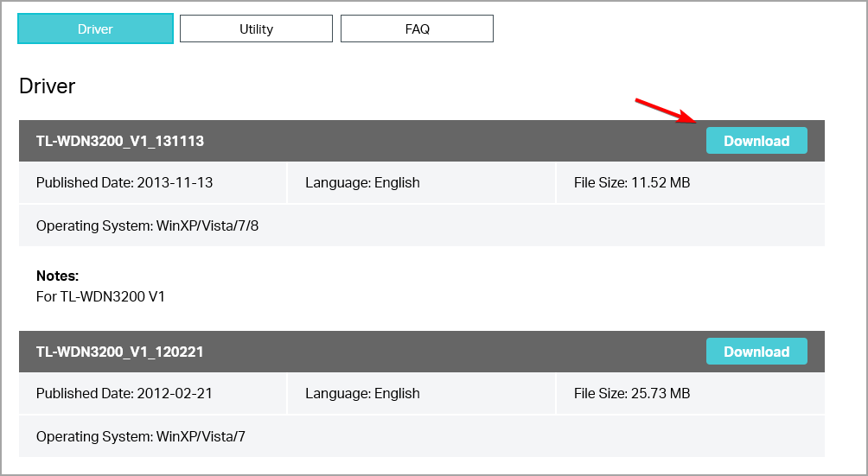Click Language: English under the 2013 driver
This screenshot has height=476, width=868.
[x=362, y=182]
